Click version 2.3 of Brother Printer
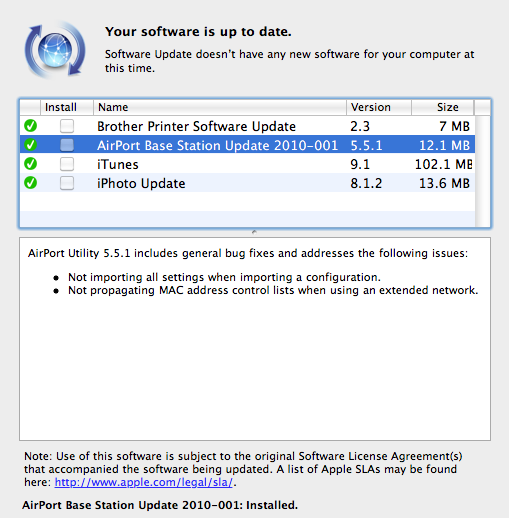Image resolution: width=509 pixels, height=518 pixels. (x=360, y=126)
